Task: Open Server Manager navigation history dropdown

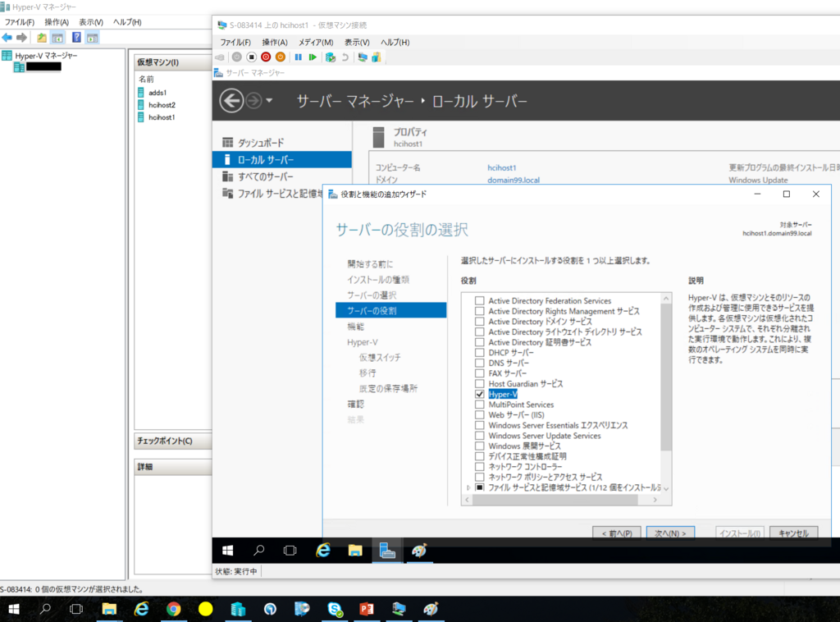Action: [269, 101]
